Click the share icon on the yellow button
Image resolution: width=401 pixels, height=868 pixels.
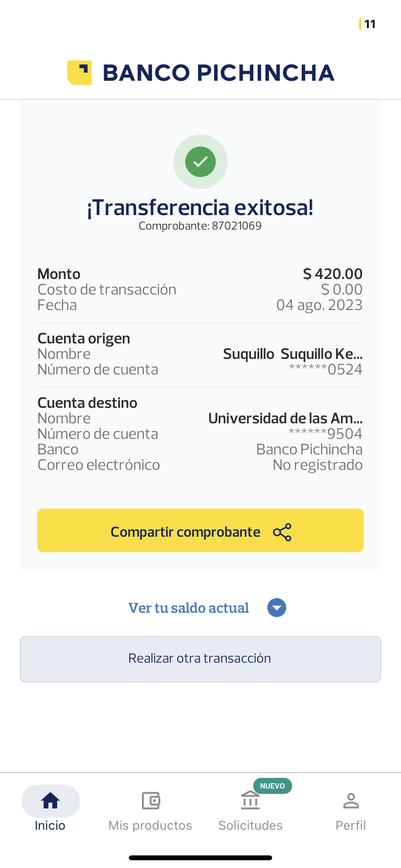click(282, 532)
